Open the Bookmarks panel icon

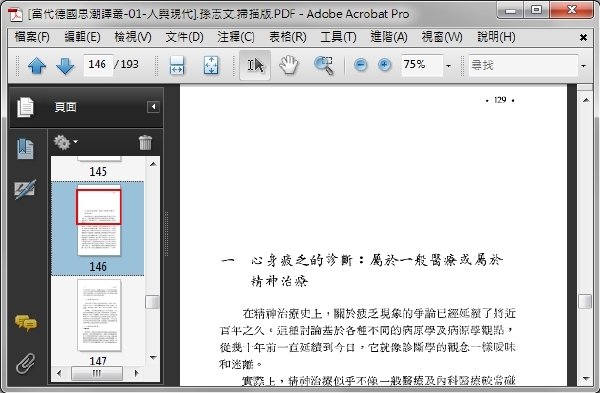coord(25,148)
